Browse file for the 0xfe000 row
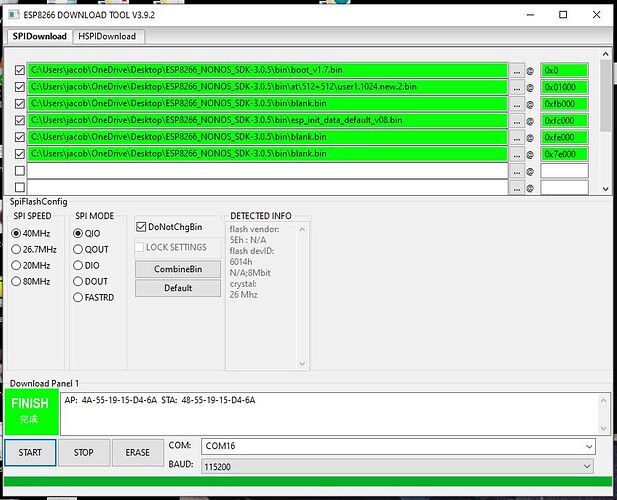The height and width of the screenshot is (500, 617). click(x=517, y=137)
